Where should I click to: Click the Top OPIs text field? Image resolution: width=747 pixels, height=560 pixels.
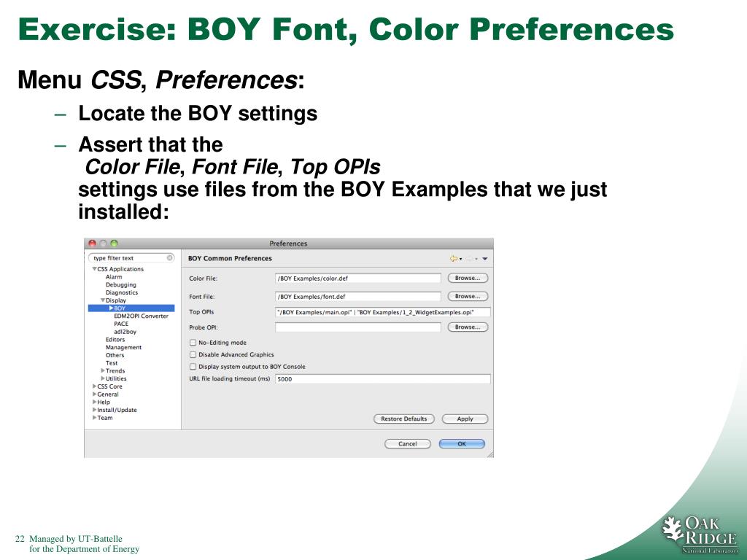point(383,312)
